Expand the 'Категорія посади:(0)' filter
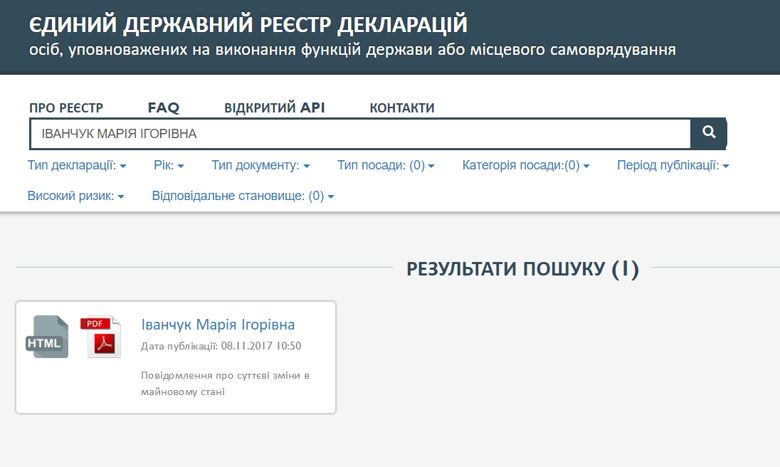Screen dimensions: 780x467 pos(525,166)
